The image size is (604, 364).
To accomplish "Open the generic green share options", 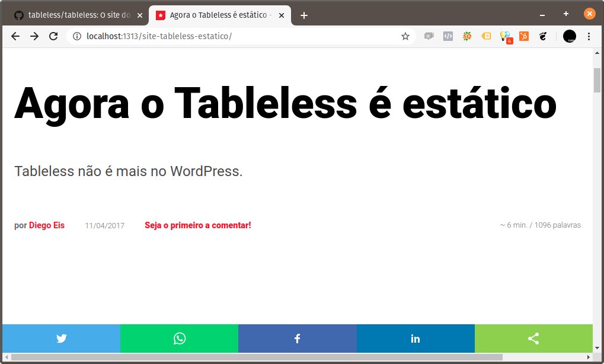I will pos(532,338).
